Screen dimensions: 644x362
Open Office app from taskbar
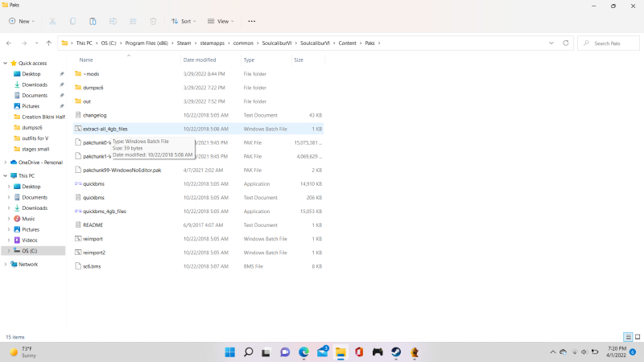coord(359,352)
